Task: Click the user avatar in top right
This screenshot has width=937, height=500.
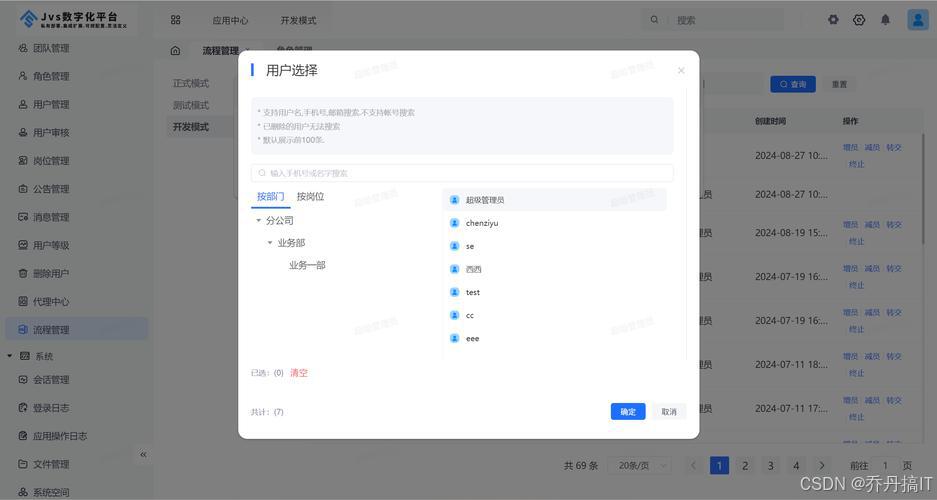Action: click(917, 20)
